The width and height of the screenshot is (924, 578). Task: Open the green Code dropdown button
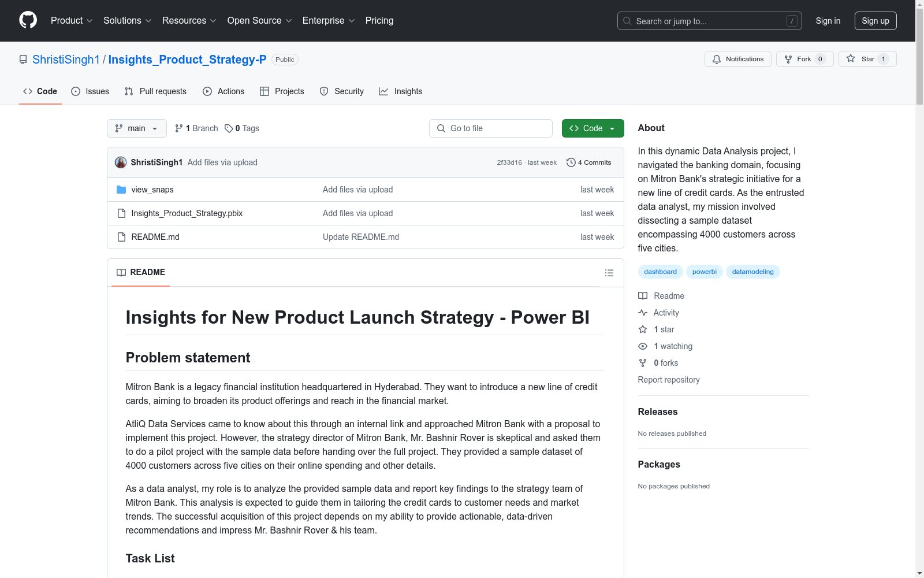593,128
